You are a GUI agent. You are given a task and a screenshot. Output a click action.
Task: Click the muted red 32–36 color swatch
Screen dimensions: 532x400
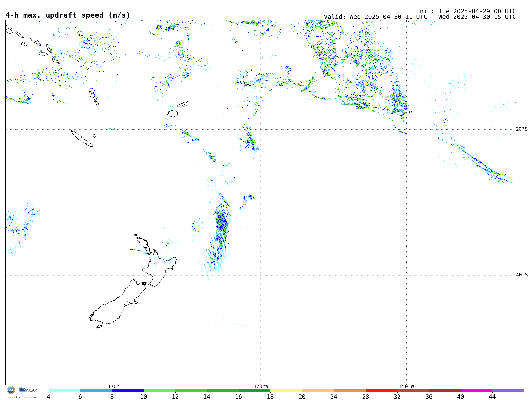point(413,390)
